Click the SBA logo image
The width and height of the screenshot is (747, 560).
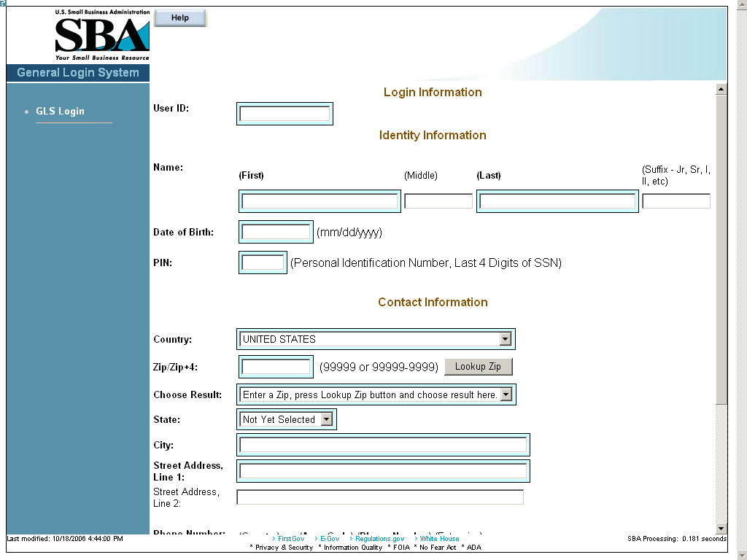coord(102,35)
